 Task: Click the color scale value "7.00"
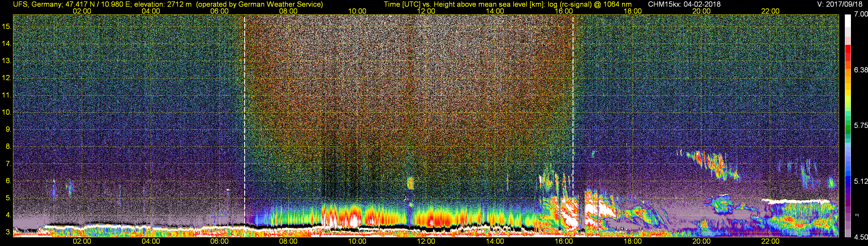point(861,14)
